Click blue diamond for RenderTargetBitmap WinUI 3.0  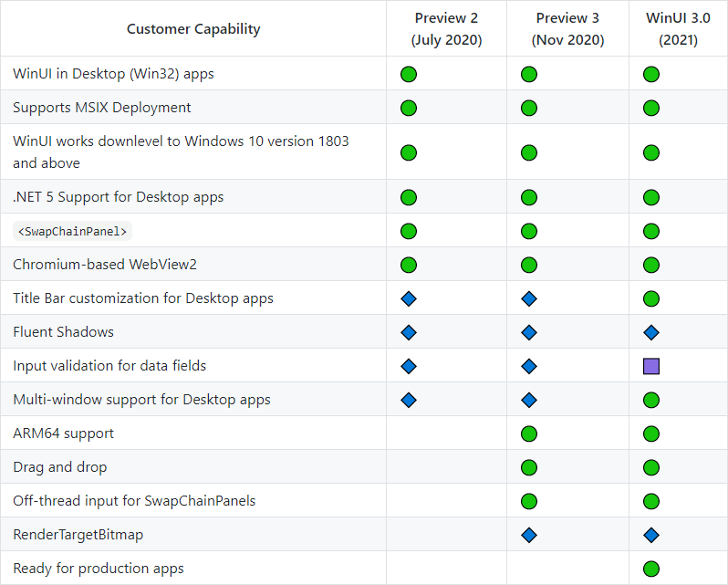(651, 536)
